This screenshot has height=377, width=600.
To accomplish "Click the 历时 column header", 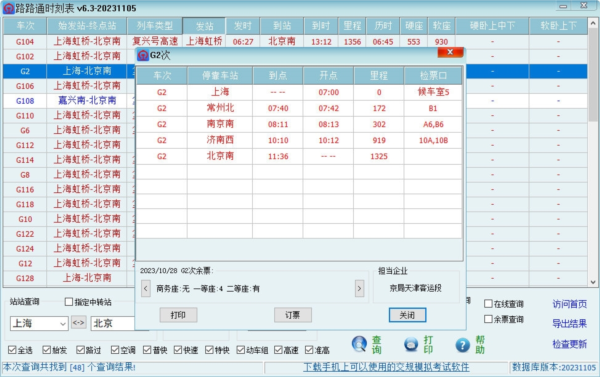I will coord(383,26).
